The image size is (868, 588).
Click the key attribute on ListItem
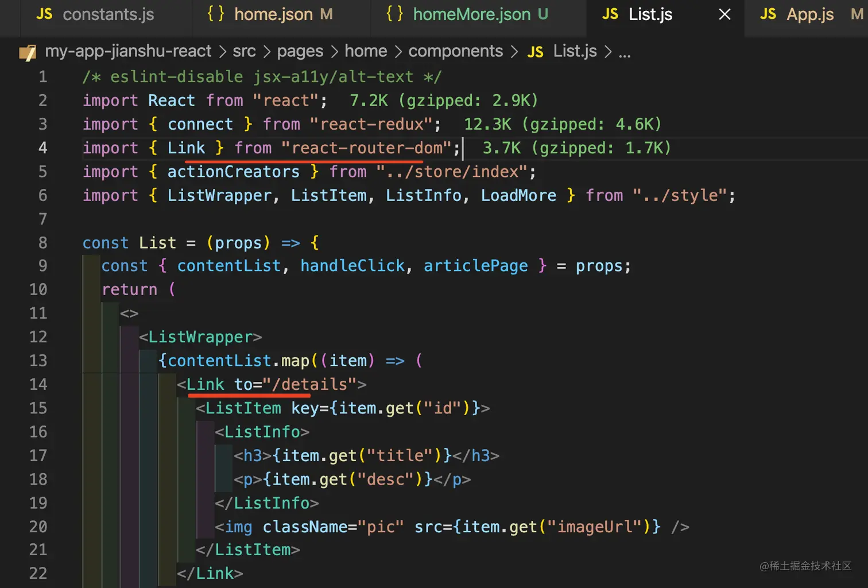pos(305,408)
